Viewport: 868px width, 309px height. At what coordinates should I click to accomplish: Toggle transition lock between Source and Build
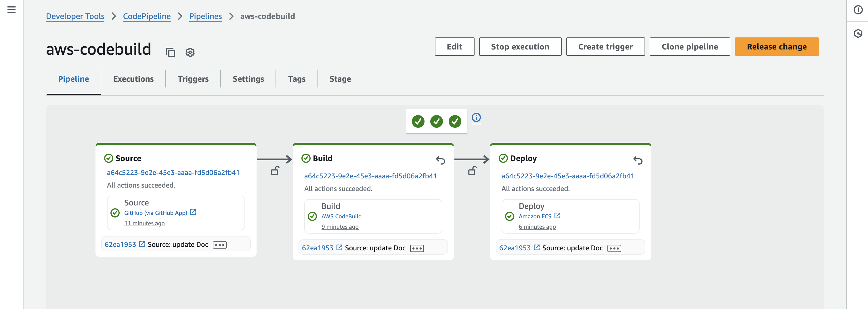tap(275, 171)
